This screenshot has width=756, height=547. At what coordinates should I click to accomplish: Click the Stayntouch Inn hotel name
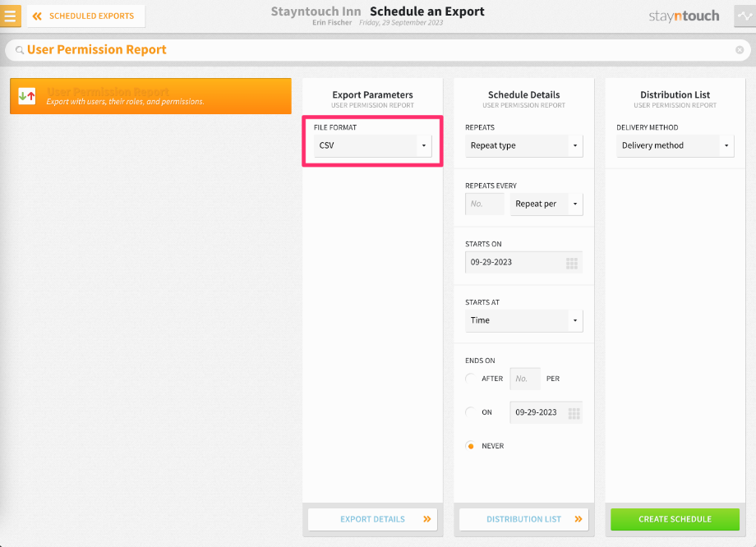[316, 11]
